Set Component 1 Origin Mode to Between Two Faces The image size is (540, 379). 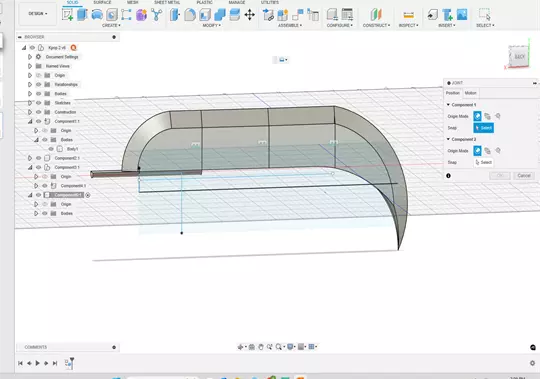click(x=487, y=116)
